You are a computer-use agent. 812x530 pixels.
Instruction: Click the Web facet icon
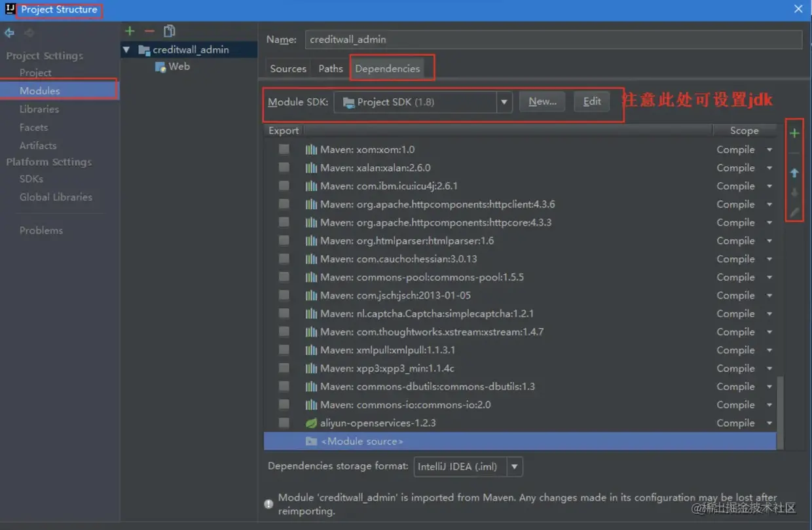tap(160, 67)
